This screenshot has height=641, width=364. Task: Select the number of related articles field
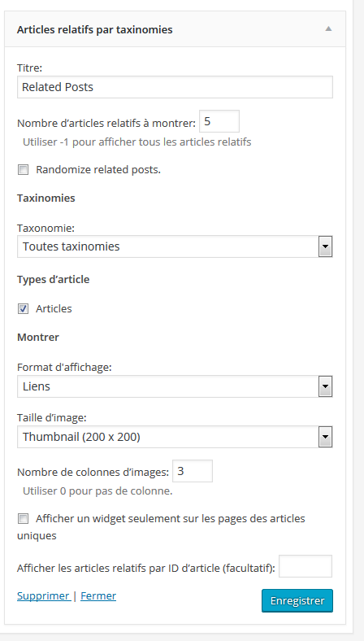(x=219, y=121)
